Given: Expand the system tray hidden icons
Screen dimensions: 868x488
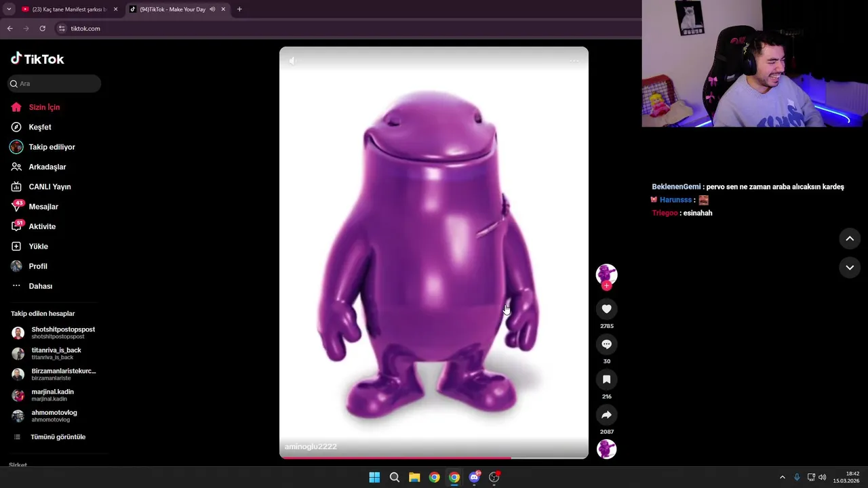Looking at the screenshot, I should pos(782,477).
